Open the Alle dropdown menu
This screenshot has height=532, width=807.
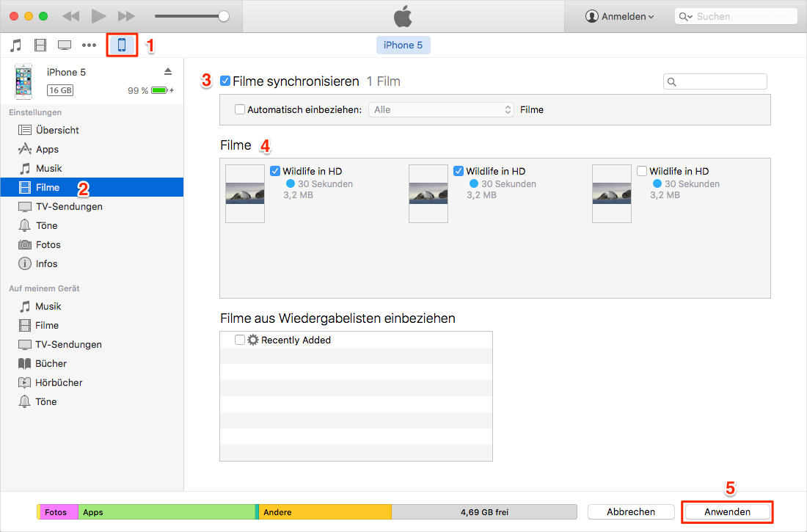point(441,109)
